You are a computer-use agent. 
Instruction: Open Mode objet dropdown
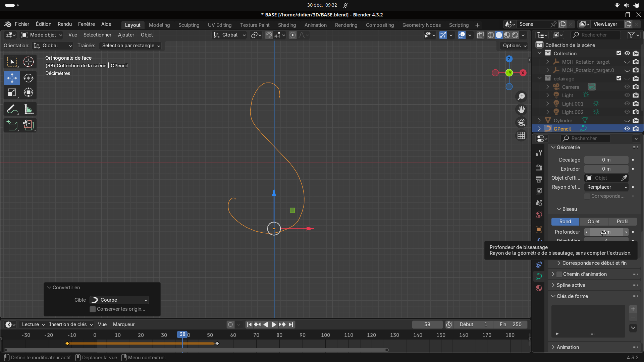pyautogui.click(x=42, y=35)
